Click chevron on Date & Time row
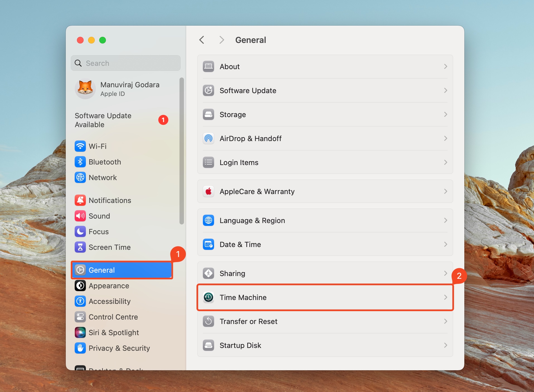This screenshot has height=392, width=534. click(x=445, y=244)
